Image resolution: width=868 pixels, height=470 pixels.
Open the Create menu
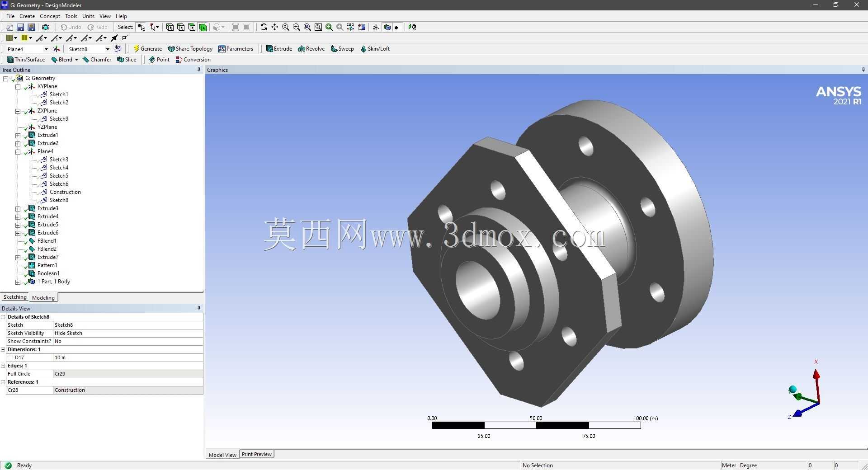[27, 16]
